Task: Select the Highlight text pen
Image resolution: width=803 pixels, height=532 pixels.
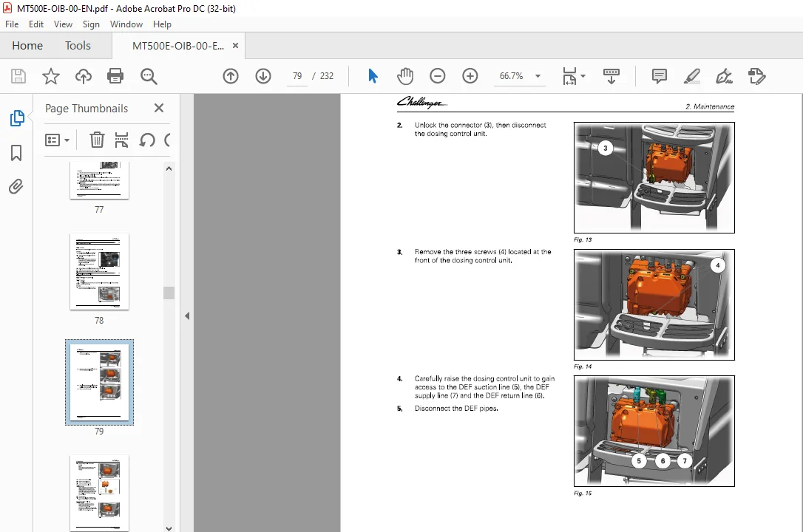Action: point(692,76)
